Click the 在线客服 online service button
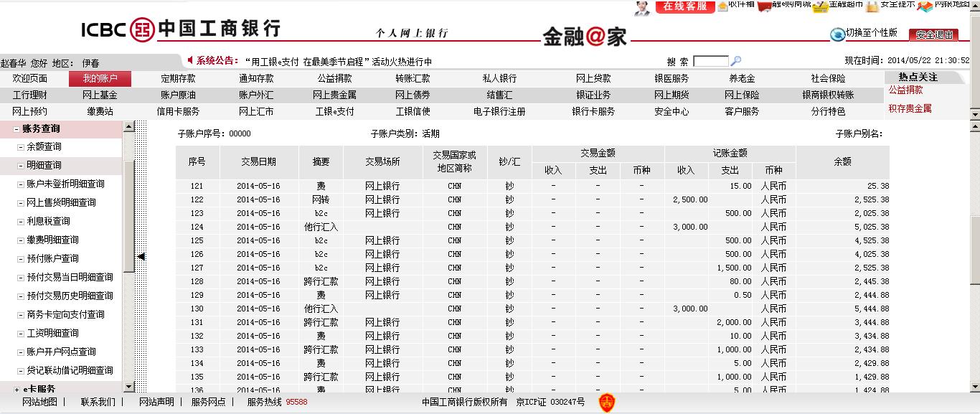Viewport: 980px width, 414px height. (685, 6)
